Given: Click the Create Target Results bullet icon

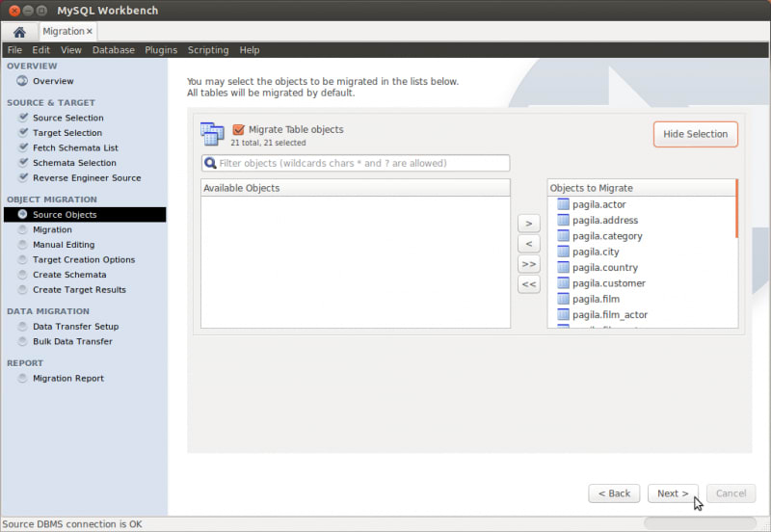Looking at the screenshot, I should click(22, 289).
